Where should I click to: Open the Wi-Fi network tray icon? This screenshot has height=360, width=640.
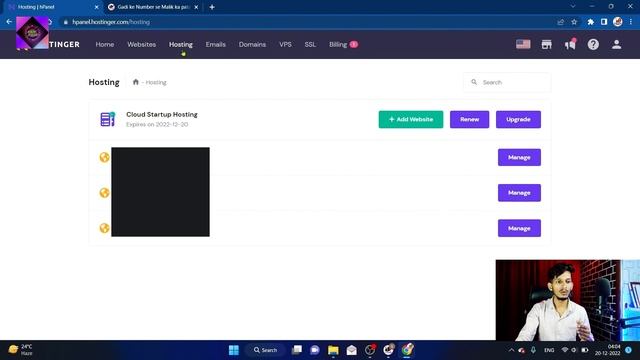pyautogui.click(x=565, y=350)
